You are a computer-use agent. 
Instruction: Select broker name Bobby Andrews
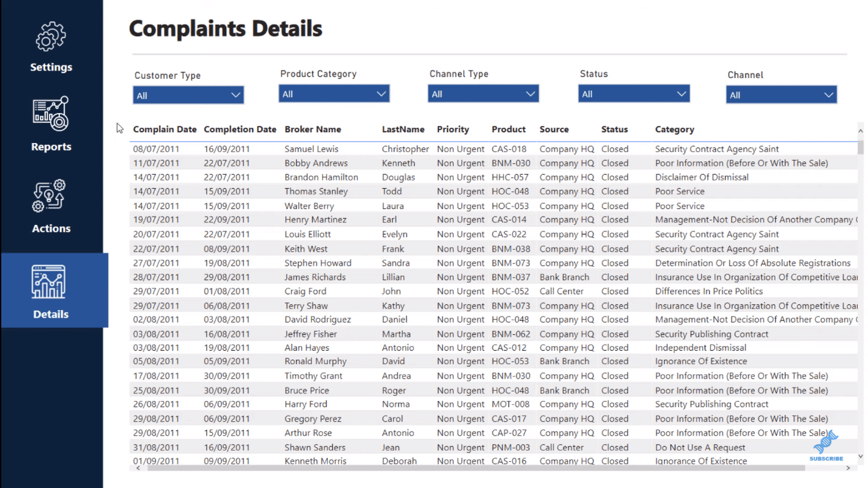click(316, 163)
